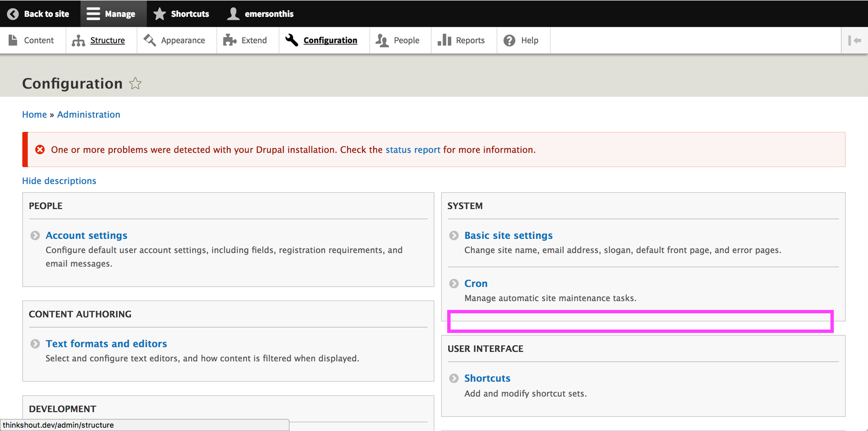Click 'Add and modify shortcut sets.' description
868x431 pixels.
pyautogui.click(x=525, y=394)
